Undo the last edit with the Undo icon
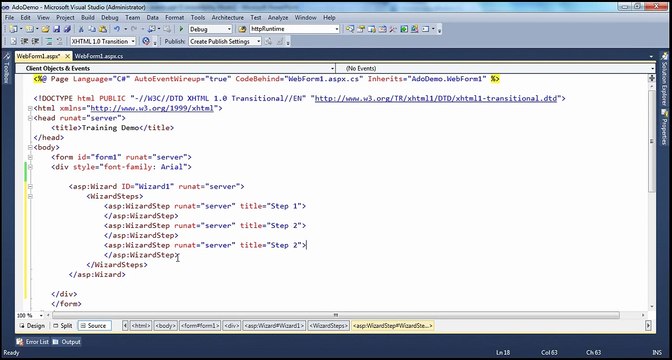Screen dimensions: 672x360 117,29
